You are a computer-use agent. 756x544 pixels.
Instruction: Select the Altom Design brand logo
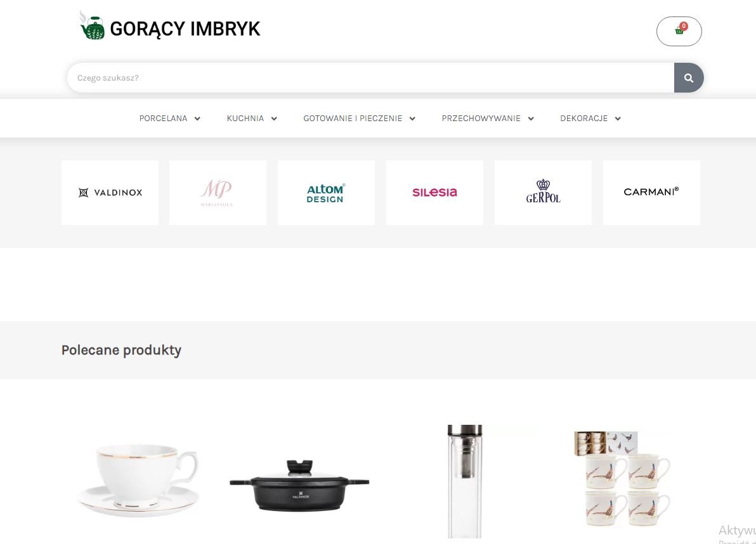click(x=327, y=193)
